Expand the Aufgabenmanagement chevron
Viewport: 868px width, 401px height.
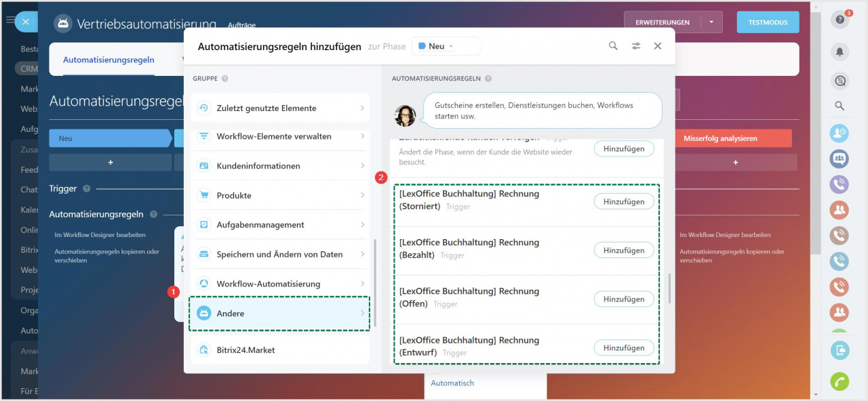tap(362, 225)
